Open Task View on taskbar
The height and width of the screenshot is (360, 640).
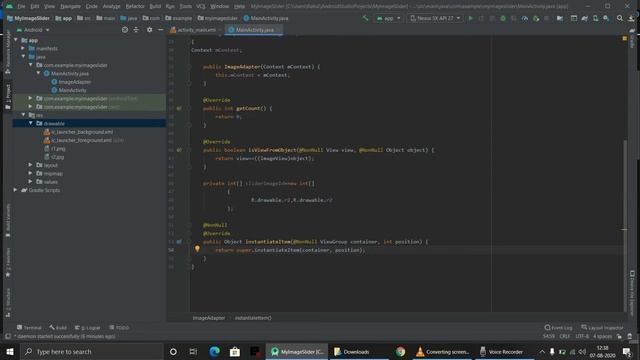point(193,351)
